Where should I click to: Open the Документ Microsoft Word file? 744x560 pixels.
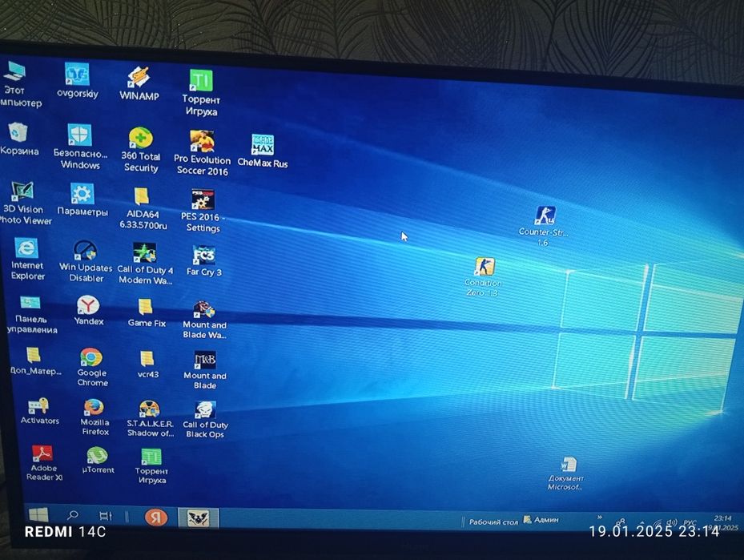pyautogui.click(x=566, y=473)
